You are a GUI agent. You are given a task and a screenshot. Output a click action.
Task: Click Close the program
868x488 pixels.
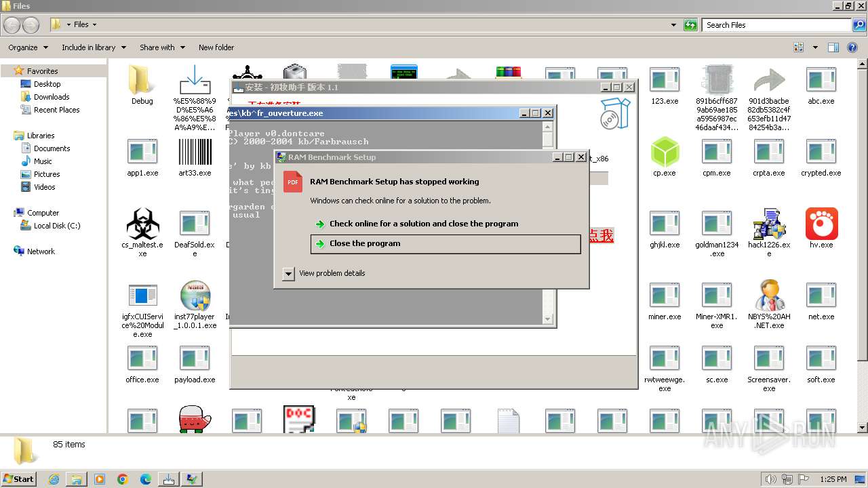446,244
